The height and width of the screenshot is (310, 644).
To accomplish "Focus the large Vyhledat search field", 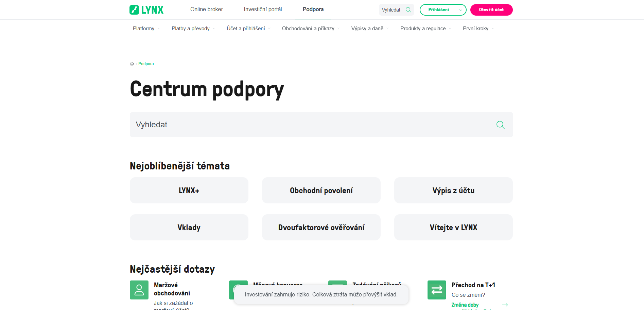I will point(321,125).
